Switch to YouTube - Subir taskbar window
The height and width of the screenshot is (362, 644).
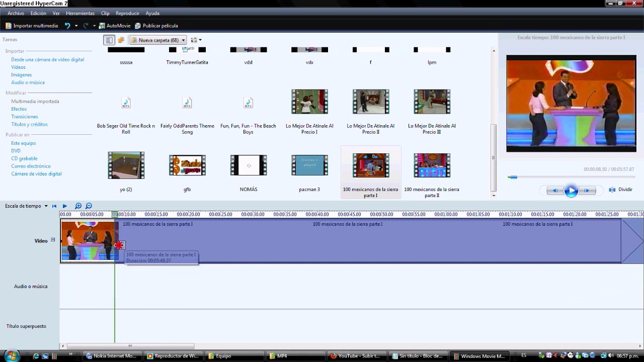357,356
